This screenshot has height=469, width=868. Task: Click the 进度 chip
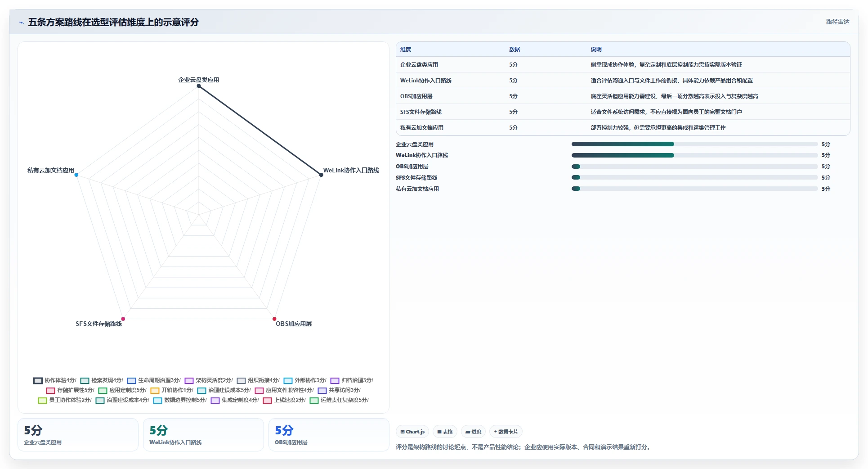[x=473, y=432]
